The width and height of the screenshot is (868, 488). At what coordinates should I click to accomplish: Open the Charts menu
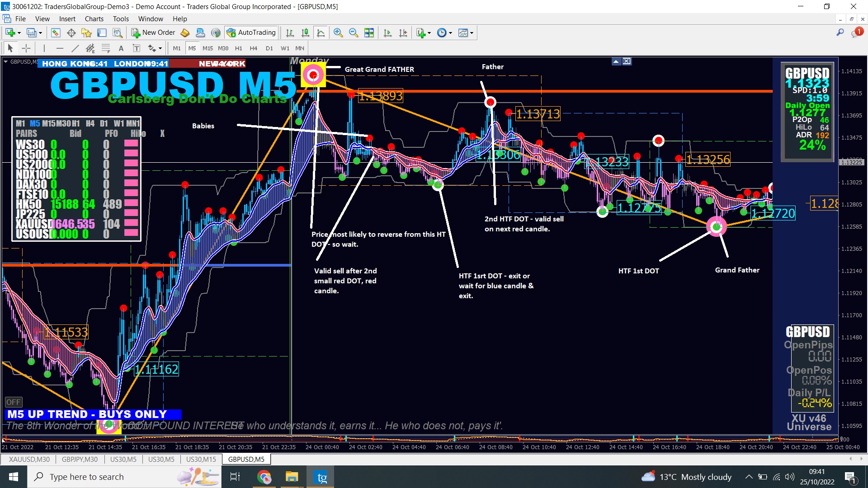94,19
